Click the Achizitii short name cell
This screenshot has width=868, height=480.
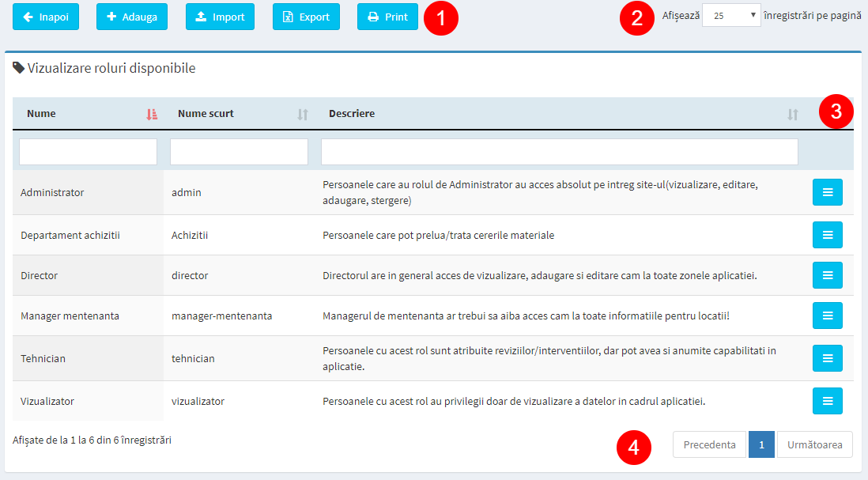click(x=240, y=235)
